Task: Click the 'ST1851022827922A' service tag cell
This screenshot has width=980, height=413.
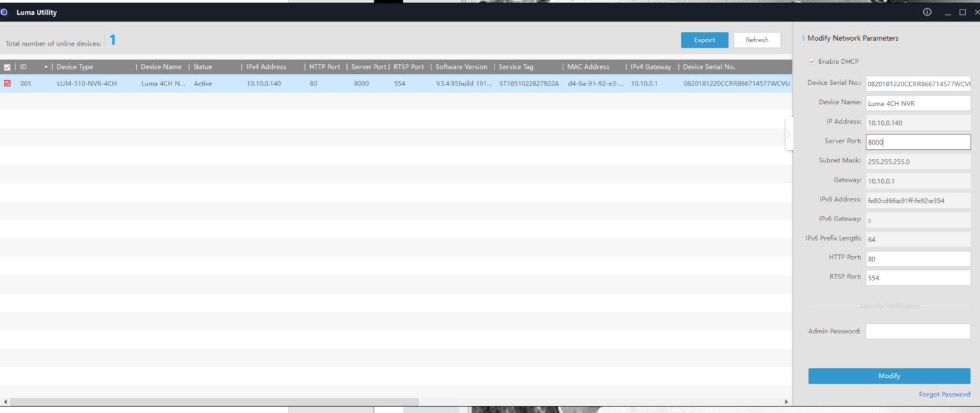Action: click(x=529, y=83)
